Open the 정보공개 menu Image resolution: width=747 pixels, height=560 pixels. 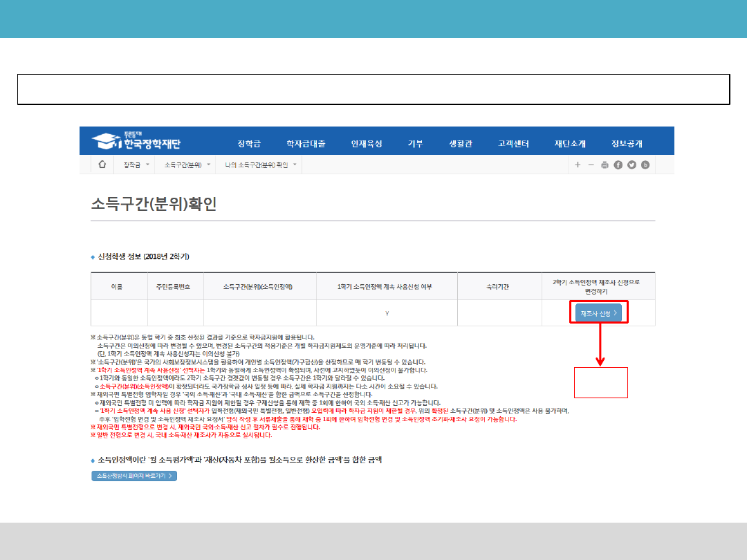coord(627,143)
